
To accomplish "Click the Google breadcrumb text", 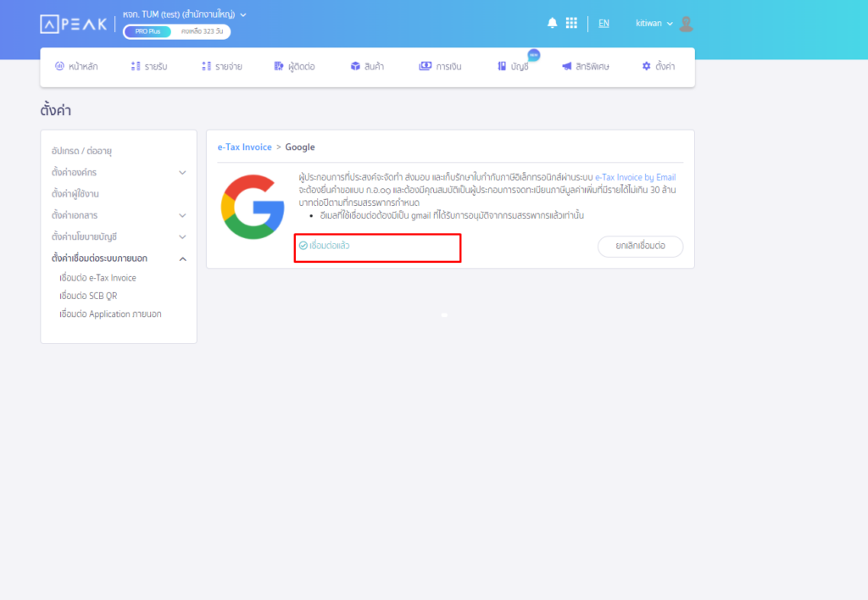I will [x=300, y=147].
